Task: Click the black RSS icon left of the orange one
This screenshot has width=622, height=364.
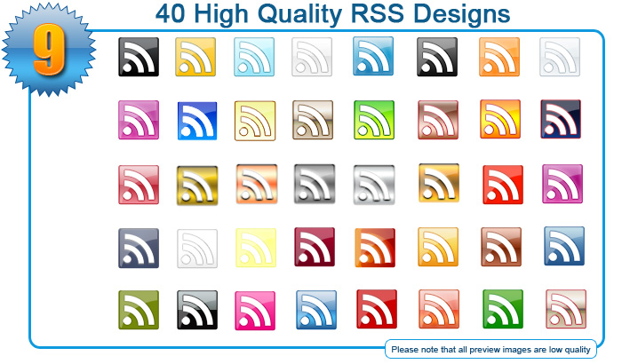Action: [x=437, y=57]
